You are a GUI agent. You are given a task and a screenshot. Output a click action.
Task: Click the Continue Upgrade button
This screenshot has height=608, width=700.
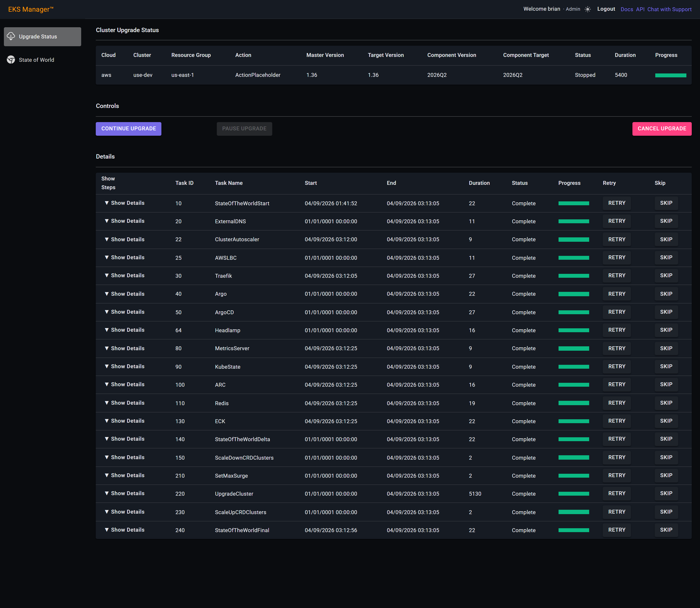point(129,129)
